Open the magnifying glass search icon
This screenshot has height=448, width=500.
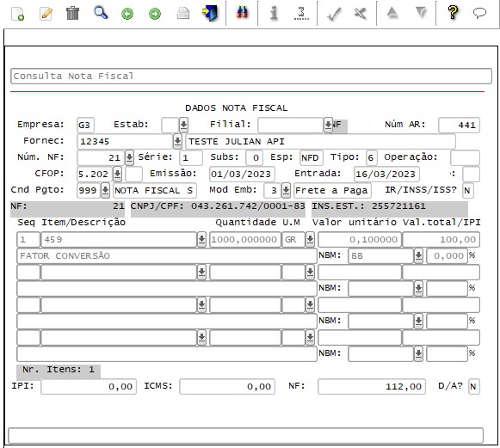tap(101, 13)
